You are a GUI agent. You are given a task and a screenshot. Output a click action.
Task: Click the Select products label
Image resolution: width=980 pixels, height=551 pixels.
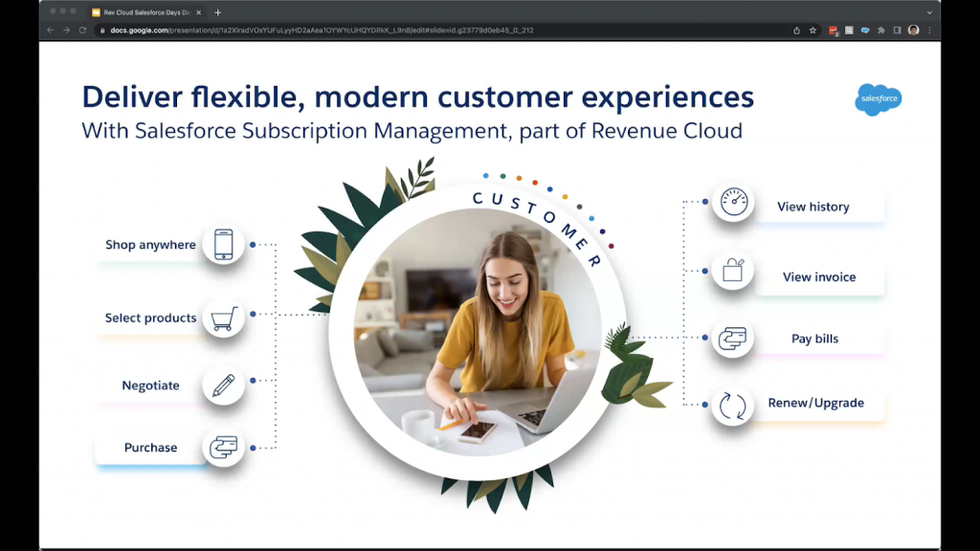click(150, 318)
